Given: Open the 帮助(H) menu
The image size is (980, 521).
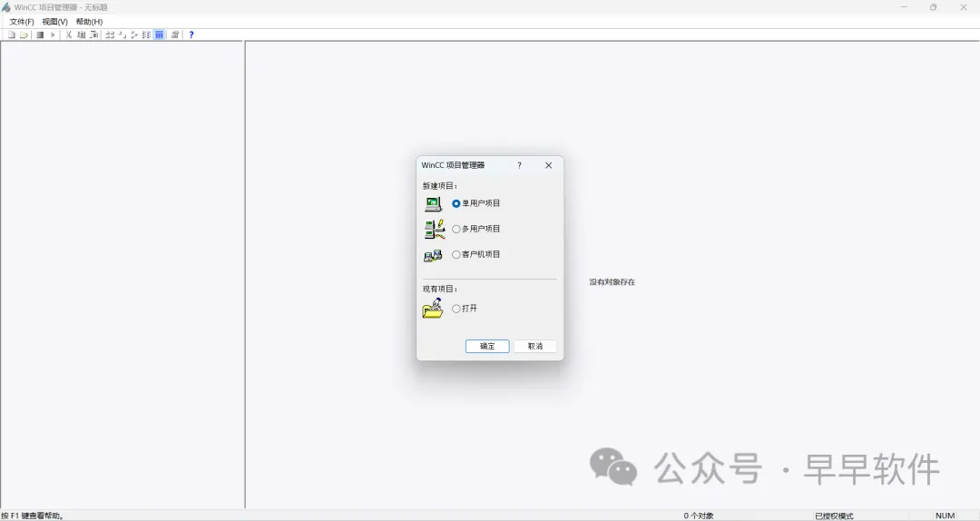Looking at the screenshot, I should (89, 21).
